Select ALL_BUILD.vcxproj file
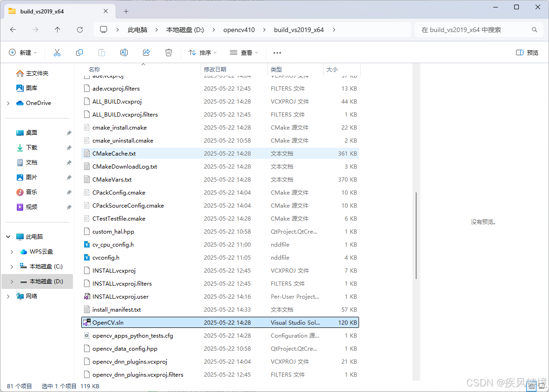Screen dimensions: 549x392 tap(220, 102)
